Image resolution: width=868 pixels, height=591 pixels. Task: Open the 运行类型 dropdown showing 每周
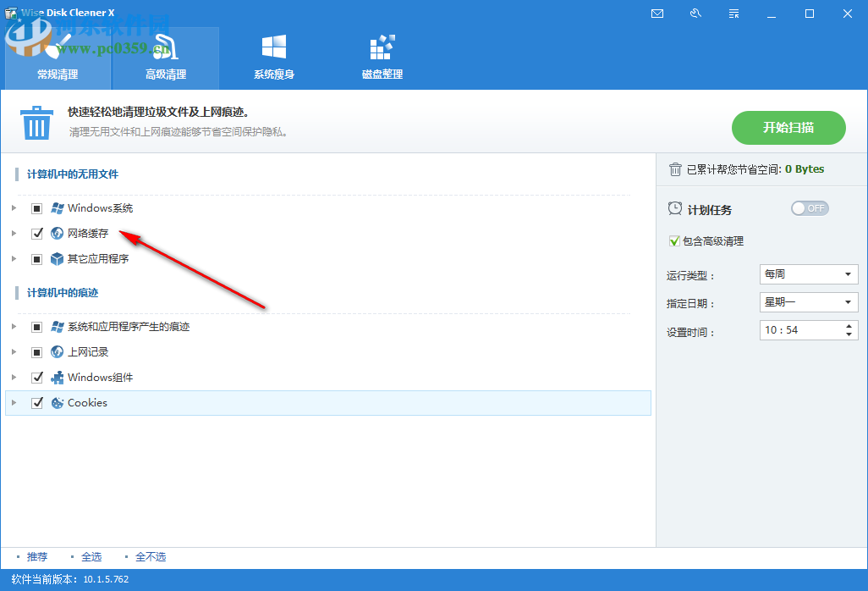click(809, 274)
